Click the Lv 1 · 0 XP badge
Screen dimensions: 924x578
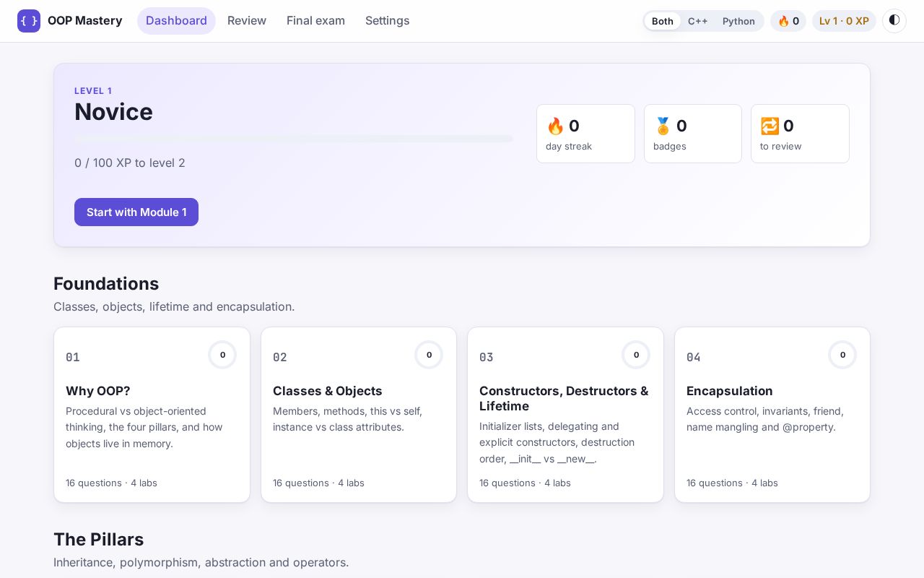(844, 21)
